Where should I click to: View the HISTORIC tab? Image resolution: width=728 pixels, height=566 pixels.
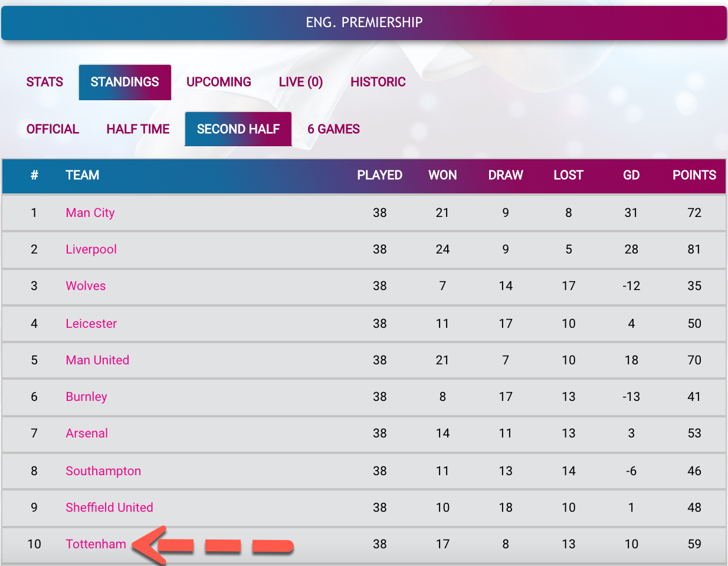[x=378, y=82]
